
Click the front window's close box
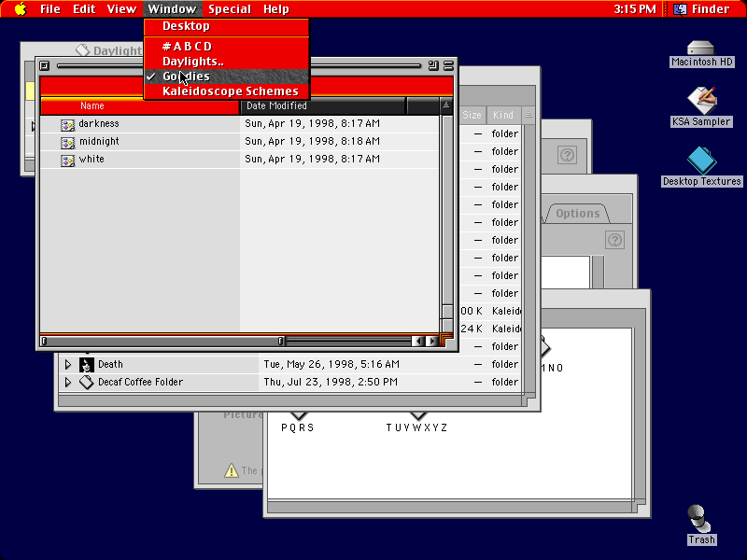coord(45,65)
